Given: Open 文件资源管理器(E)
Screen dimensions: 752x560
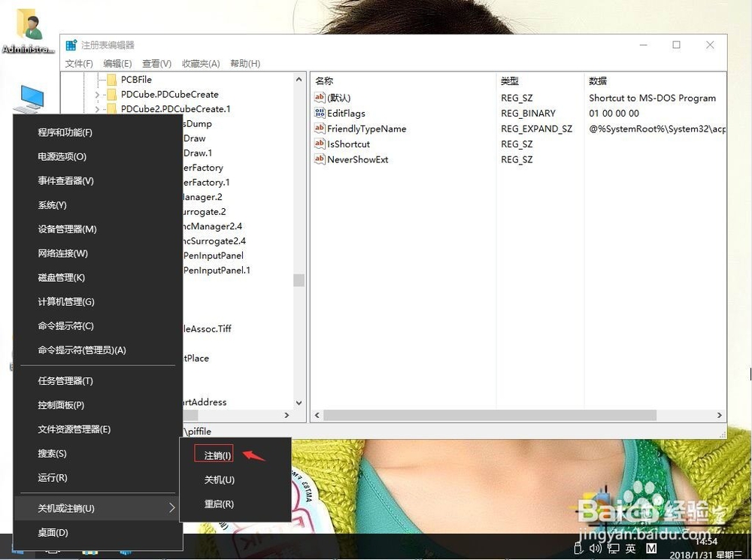Looking at the screenshot, I should click(98, 429).
